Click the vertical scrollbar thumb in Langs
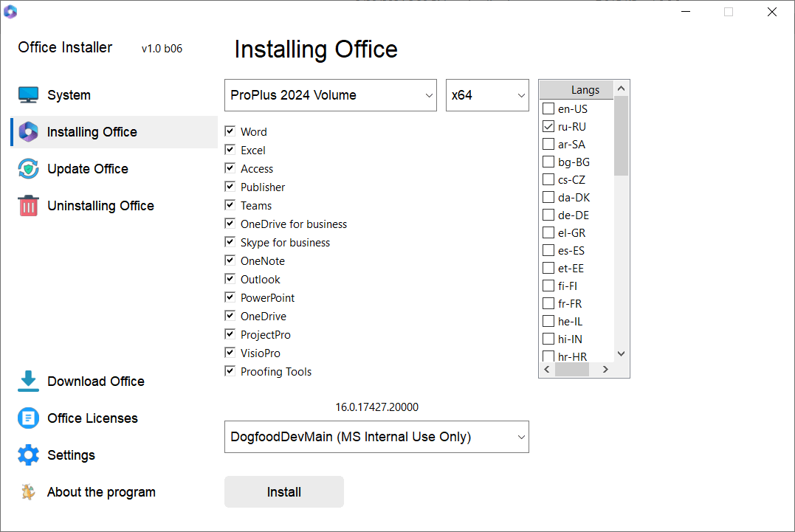 [x=621, y=136]
